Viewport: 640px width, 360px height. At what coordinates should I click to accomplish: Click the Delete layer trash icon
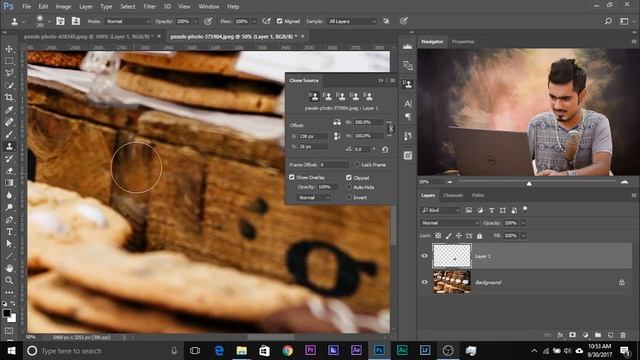point(623,335)
